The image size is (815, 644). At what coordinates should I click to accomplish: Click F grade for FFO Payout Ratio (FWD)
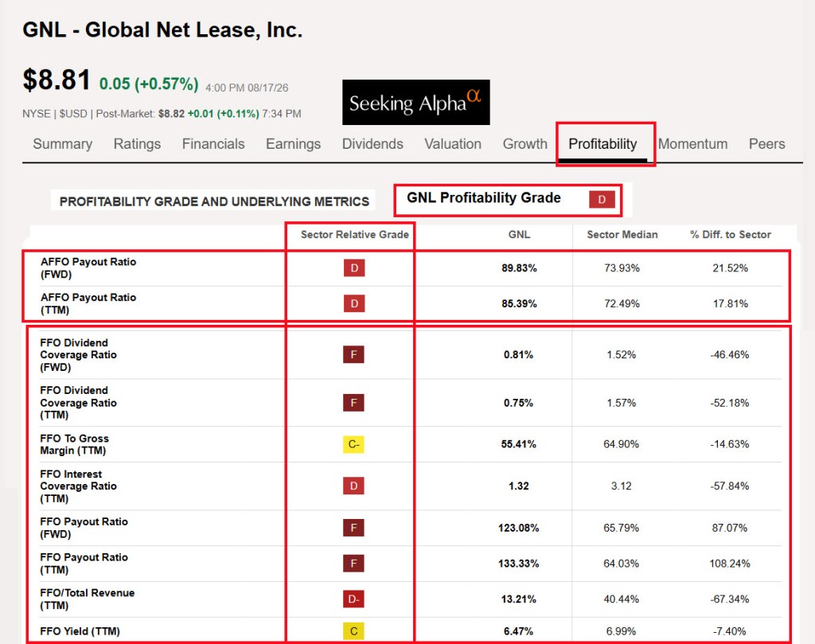(353, 528)
